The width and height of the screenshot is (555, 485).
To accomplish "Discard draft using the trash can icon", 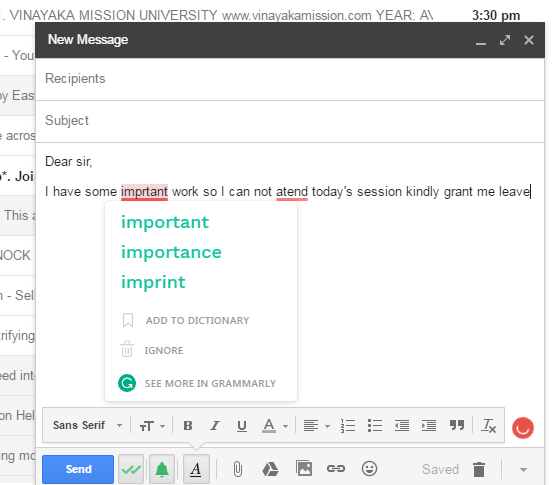I will point(479,469).
